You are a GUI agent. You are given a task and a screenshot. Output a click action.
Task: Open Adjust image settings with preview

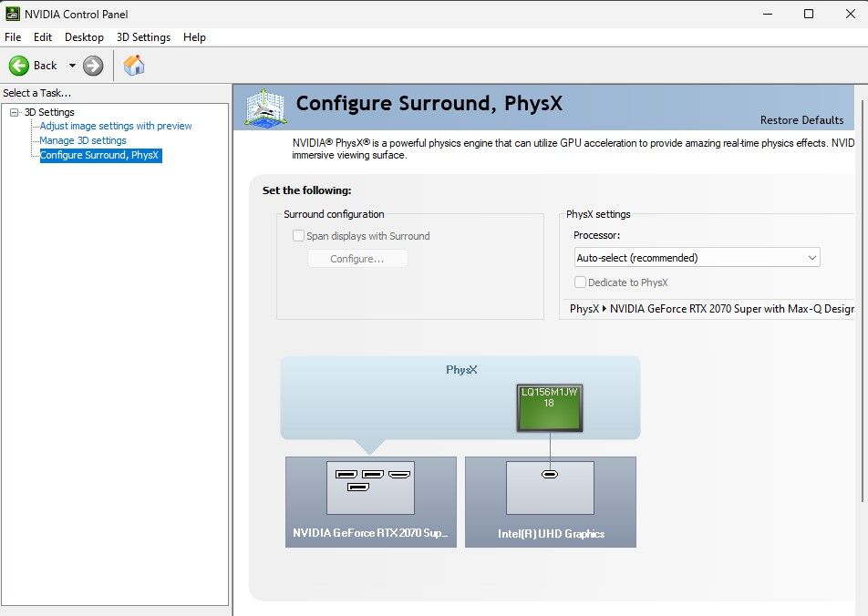[x=116, y=126]
